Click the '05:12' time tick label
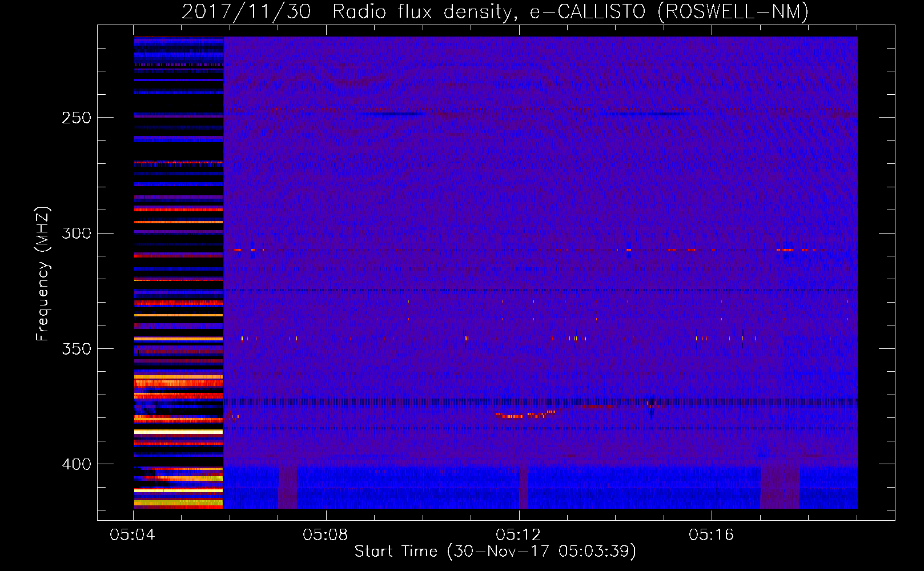This screenshot has height=571, width=924. [519, 535]
